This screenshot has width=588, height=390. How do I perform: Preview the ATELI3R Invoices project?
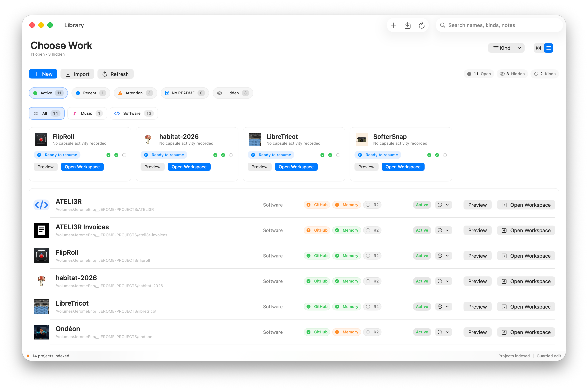pos(477,230)
